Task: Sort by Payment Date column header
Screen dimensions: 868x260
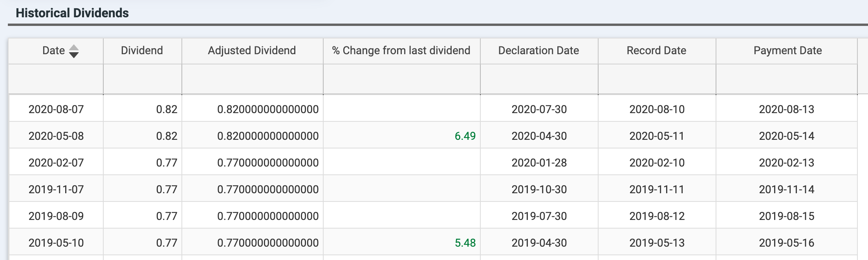Action: coord(787,51)
